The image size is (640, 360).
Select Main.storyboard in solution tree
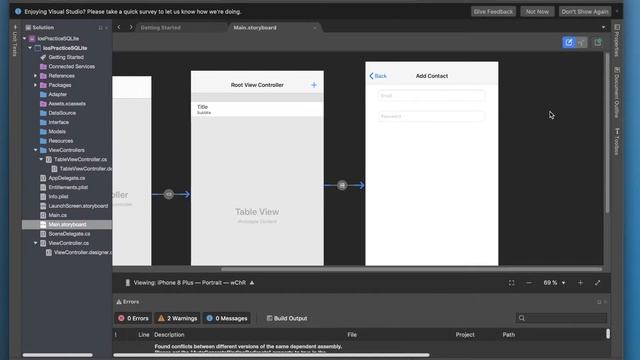67,224
